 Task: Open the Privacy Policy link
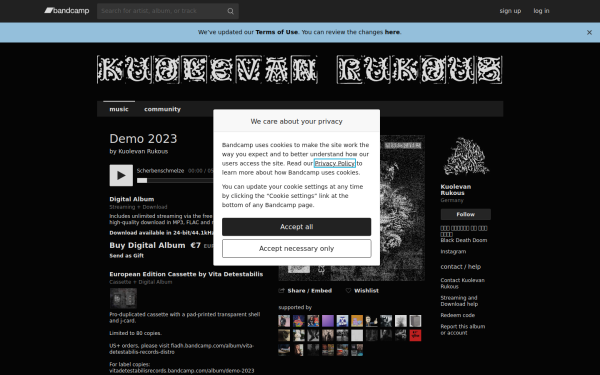point(335,163)
